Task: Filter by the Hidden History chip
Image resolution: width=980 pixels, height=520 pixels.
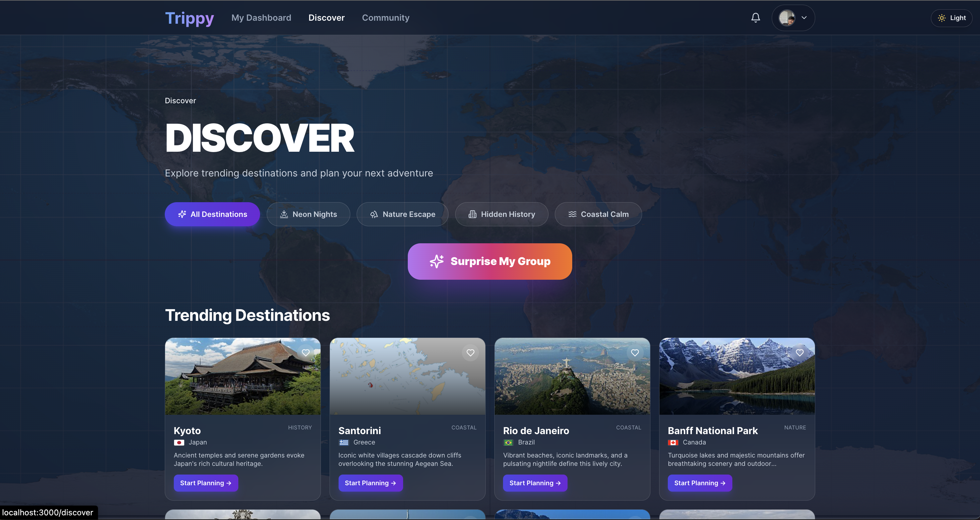Action: 501,214
